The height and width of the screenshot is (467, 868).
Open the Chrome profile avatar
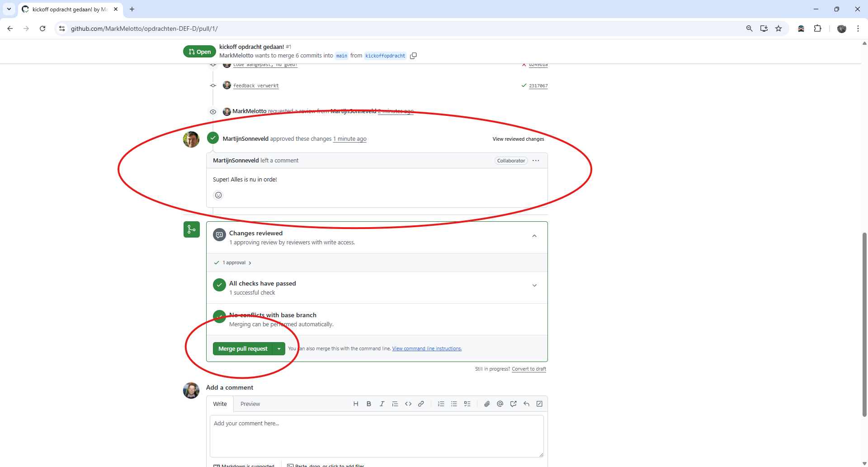point(841,29)
